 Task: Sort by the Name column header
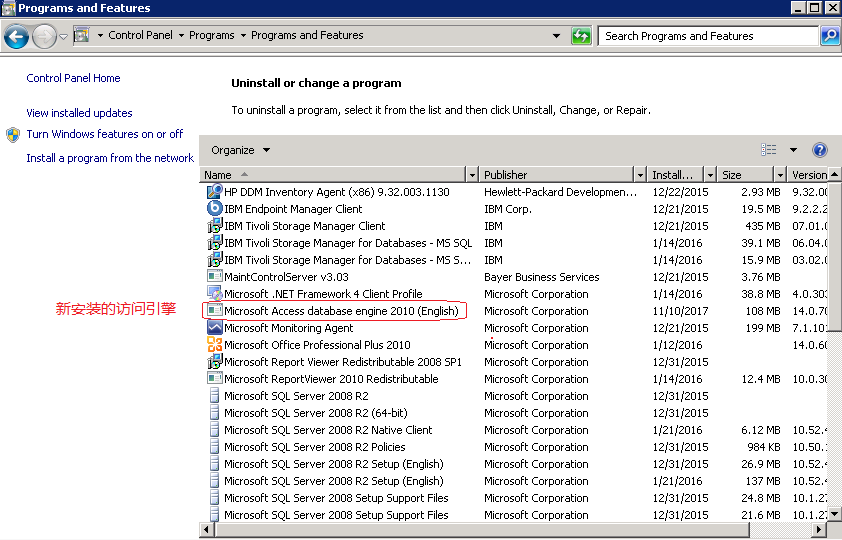(333, 174)
